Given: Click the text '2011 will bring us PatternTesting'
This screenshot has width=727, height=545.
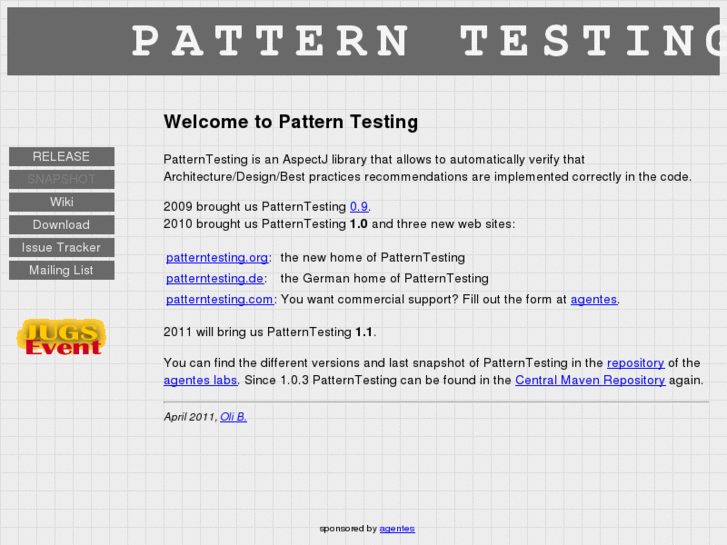Looking at the screenshot, I should point(257,332).
